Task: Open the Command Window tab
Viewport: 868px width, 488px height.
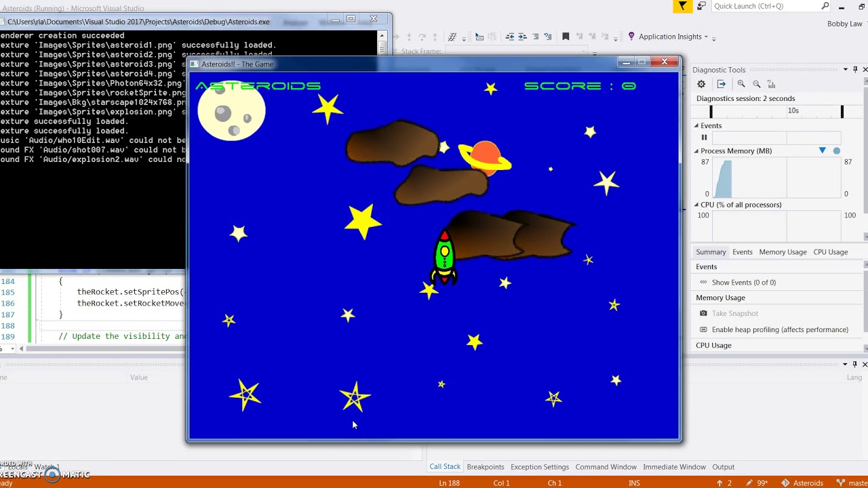Action: click(x=606, y=466)
